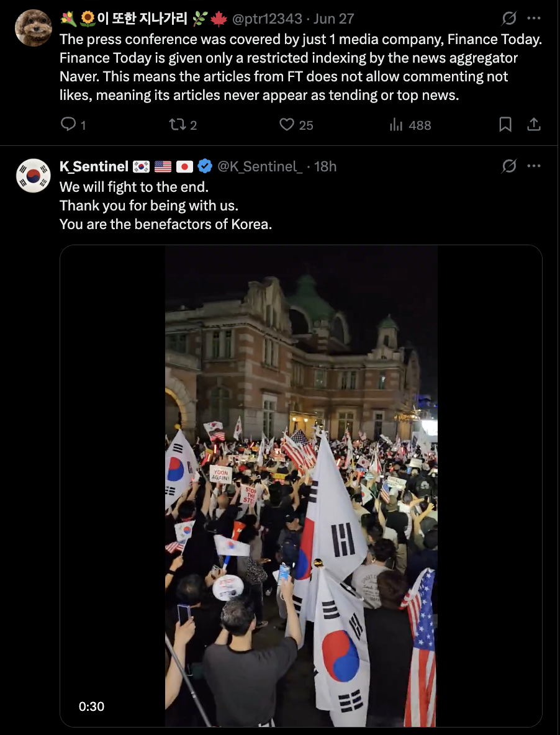Click the 0:30 video duration label
560x735 pixels.
point(91,706)
